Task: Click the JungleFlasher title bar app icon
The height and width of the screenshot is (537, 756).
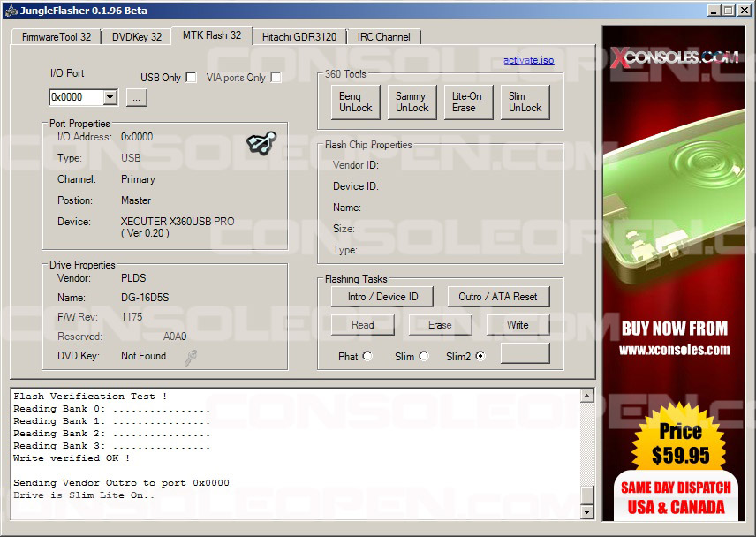Action: 11,11
